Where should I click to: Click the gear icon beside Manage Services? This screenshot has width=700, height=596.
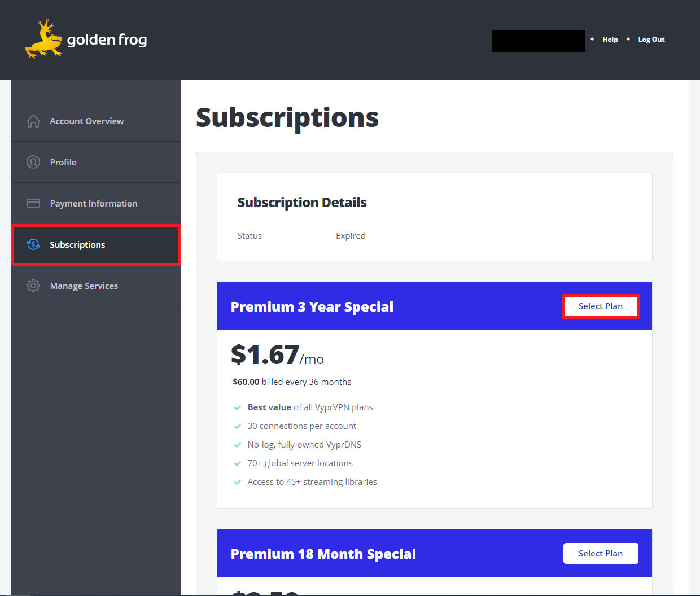(33, 286)
